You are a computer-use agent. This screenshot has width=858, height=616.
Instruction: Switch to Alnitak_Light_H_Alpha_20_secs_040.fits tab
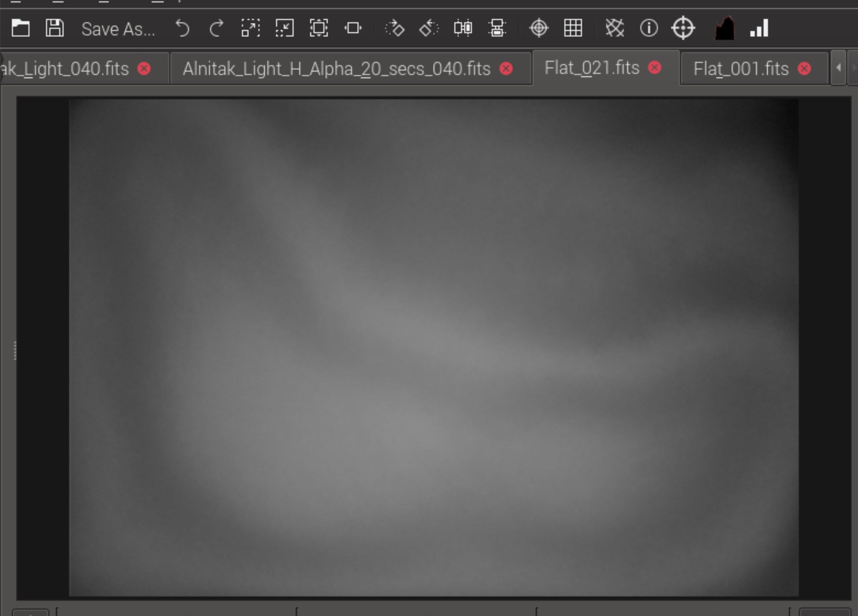click(336, 69)
